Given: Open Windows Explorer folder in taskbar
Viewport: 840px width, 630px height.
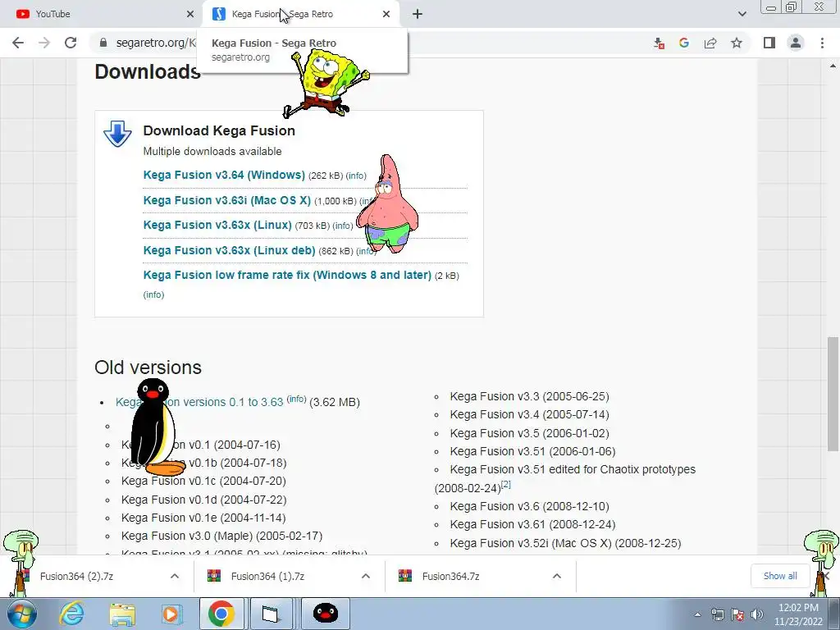Looking at the screenshot, I should [122, 614].
